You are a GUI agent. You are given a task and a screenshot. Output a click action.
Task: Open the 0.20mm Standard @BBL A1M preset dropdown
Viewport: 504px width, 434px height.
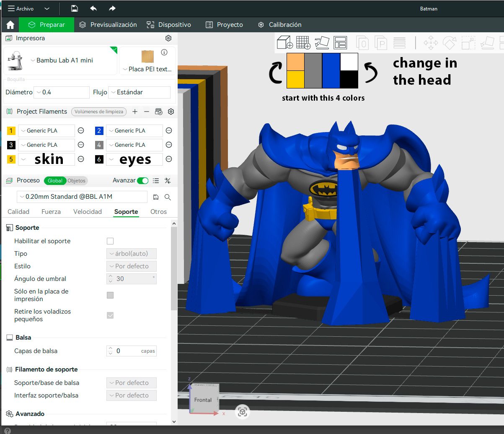[x=82, y=197]
